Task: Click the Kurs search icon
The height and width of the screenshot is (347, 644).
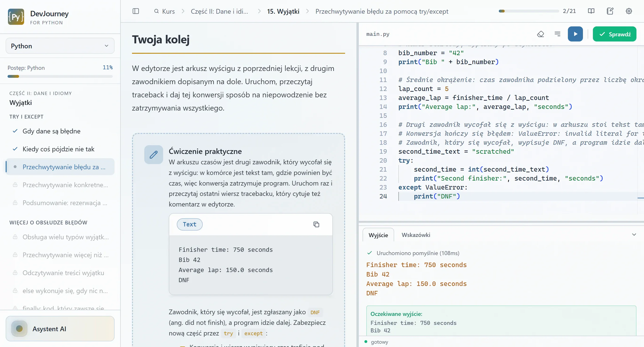Action: tap(157, 11)
